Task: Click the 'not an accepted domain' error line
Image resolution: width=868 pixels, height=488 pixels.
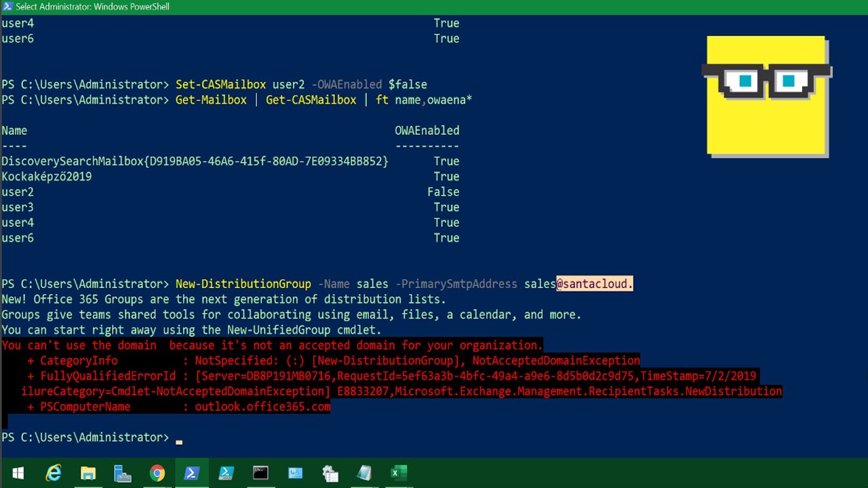Action: point(272,346)
